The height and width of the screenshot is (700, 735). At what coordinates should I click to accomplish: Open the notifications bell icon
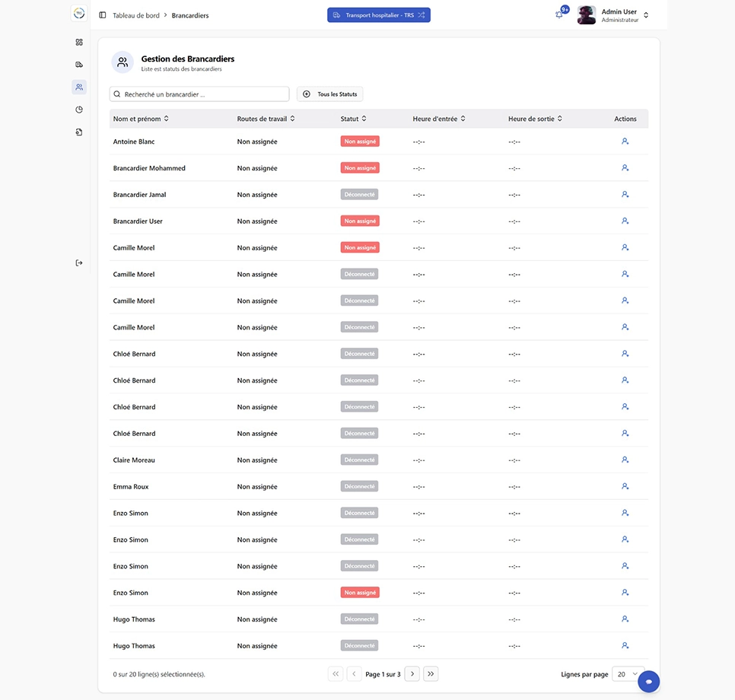559,14
